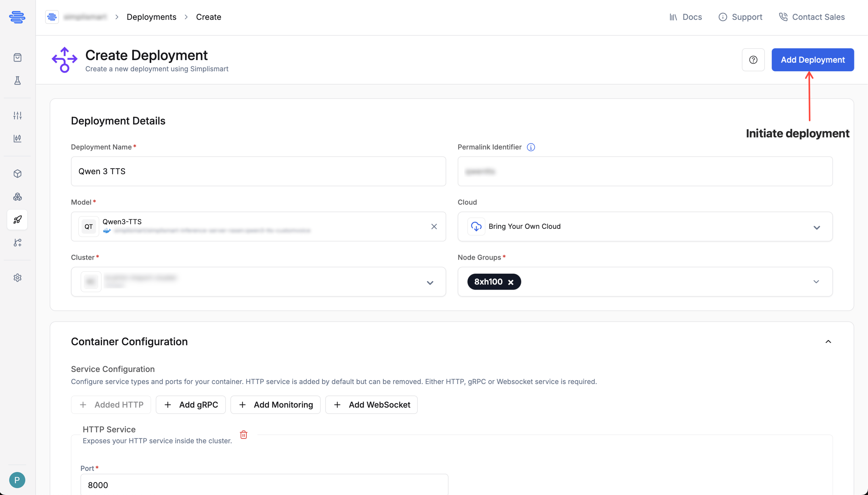868x495 pixels.
Task: Open the settings gear in sidebar
Action: tap(17, 278)
